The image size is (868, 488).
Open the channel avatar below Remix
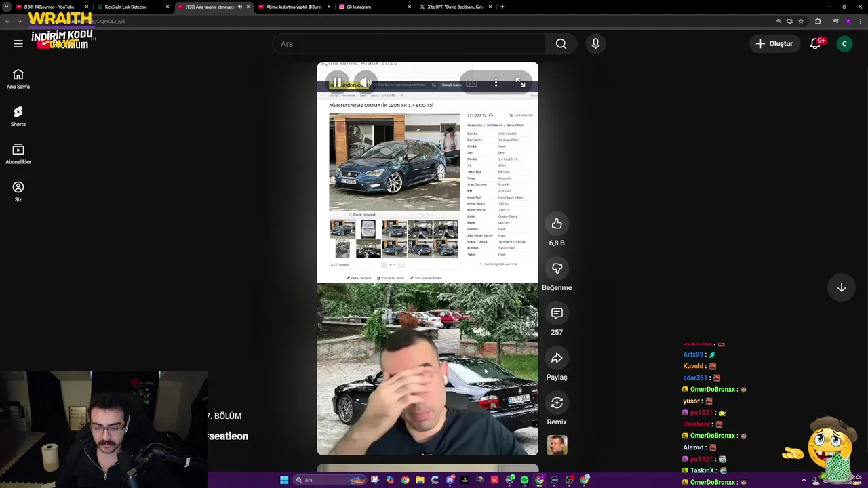point(557,445)
